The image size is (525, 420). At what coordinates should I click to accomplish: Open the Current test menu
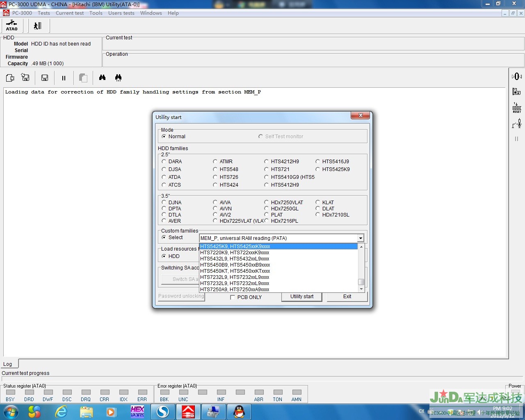70,13
